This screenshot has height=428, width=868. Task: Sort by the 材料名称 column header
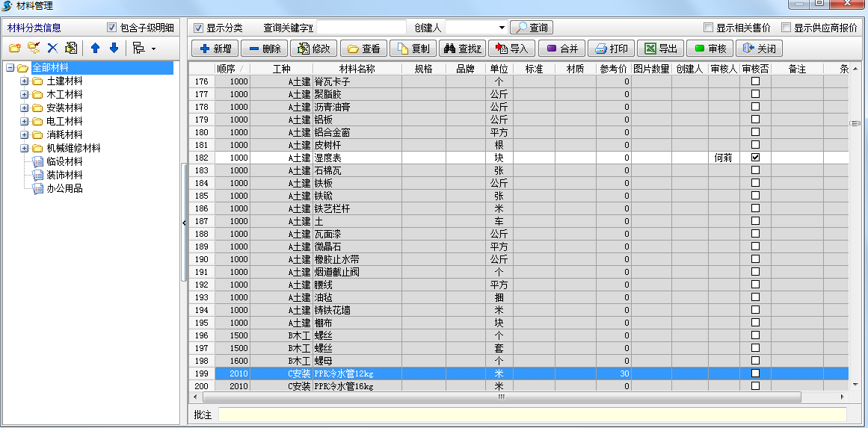[356, 69]
